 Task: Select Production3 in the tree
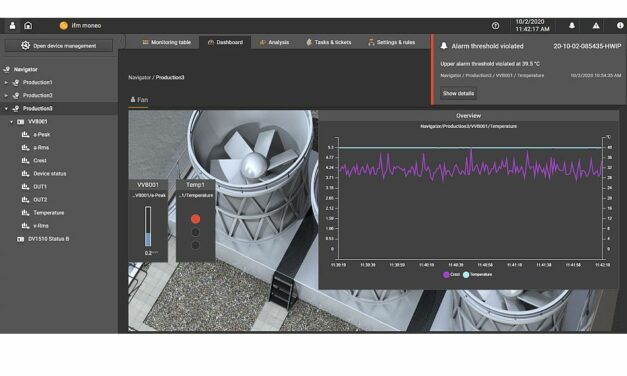[59, 109]
